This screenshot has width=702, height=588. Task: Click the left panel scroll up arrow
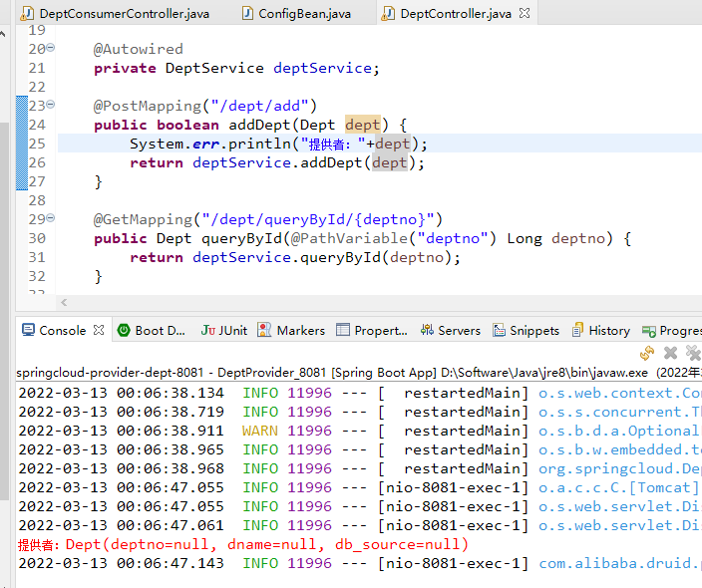click(x=3, y=34)
